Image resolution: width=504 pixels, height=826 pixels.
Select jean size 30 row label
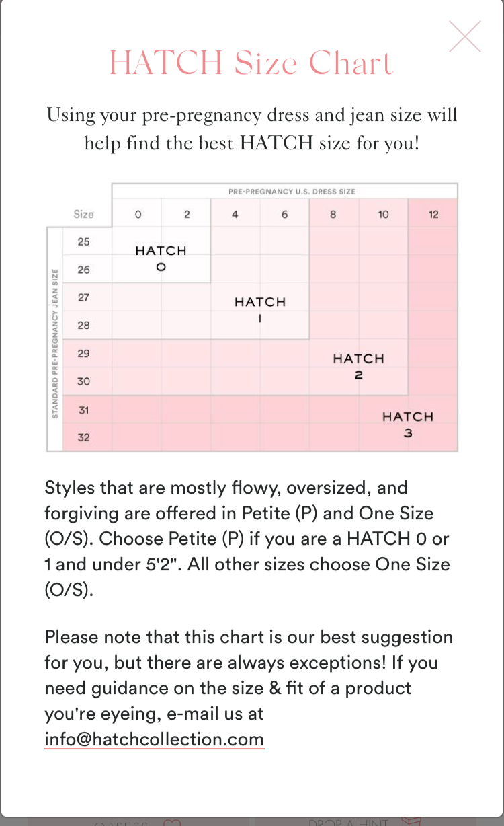pos(83,381)
